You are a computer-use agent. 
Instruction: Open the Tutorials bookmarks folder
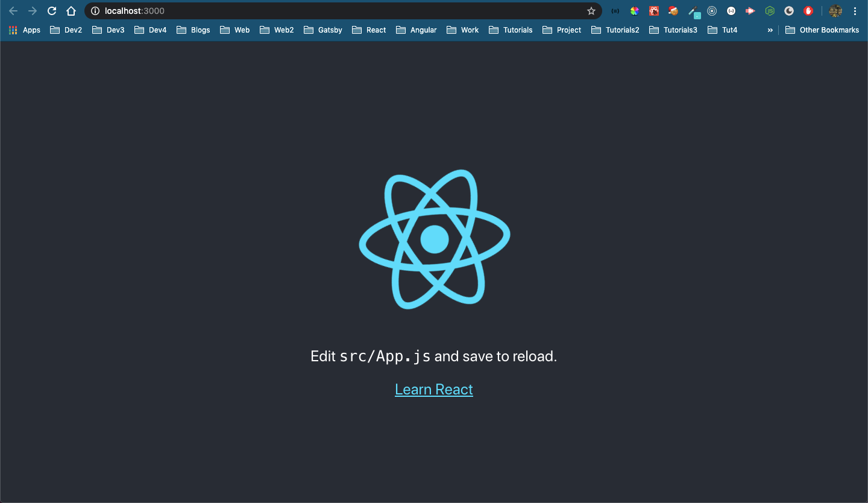[511, 30]
